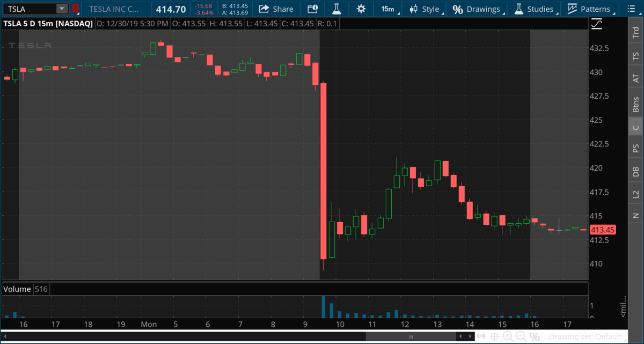Click the Share button
The image size is (644, 344).
[x=276, y=9]
